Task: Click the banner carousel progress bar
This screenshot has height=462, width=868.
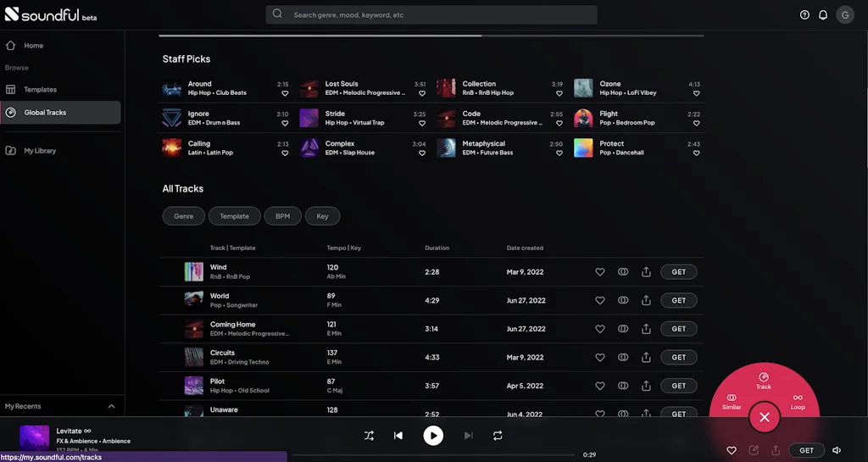Action: pos(431,36)
